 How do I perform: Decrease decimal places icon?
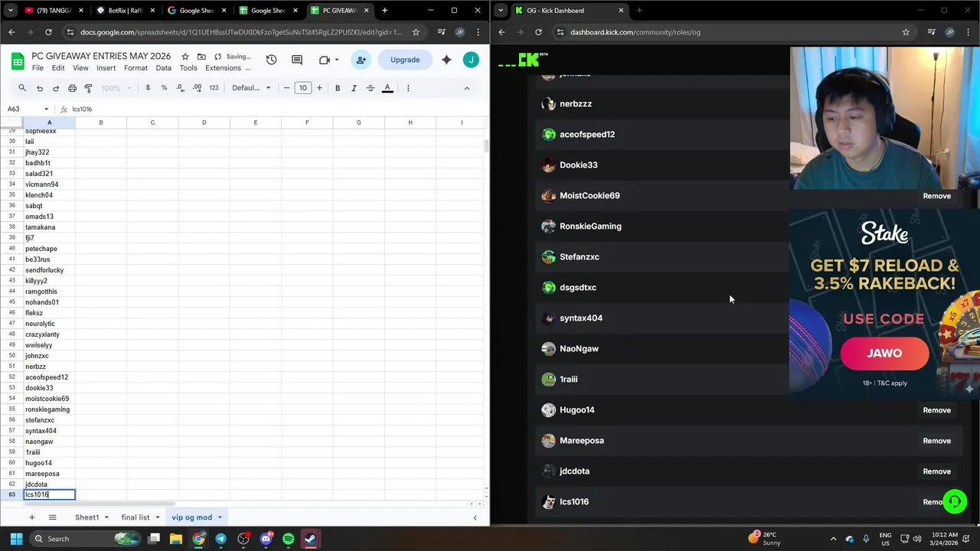(180, 88)
